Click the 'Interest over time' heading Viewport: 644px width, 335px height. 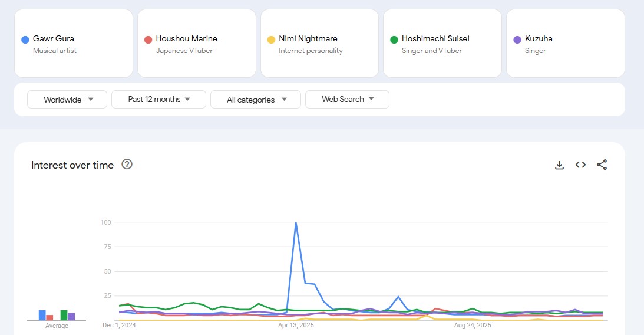point(72,165)
